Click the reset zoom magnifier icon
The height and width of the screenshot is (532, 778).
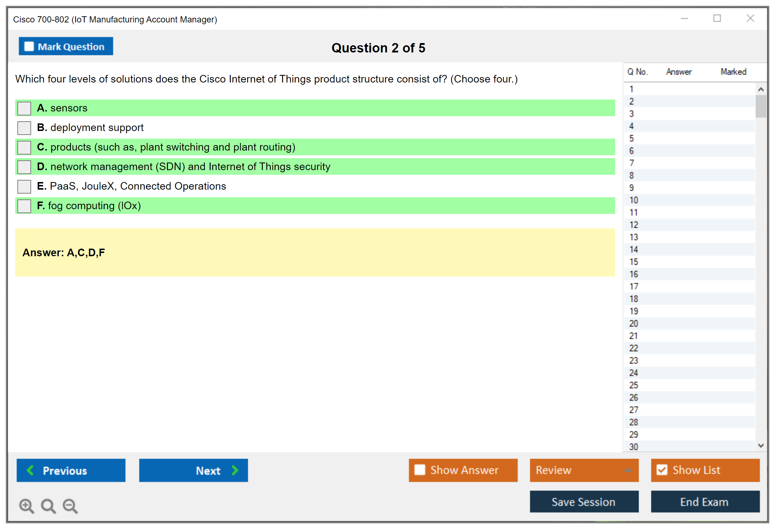point(48,506)
